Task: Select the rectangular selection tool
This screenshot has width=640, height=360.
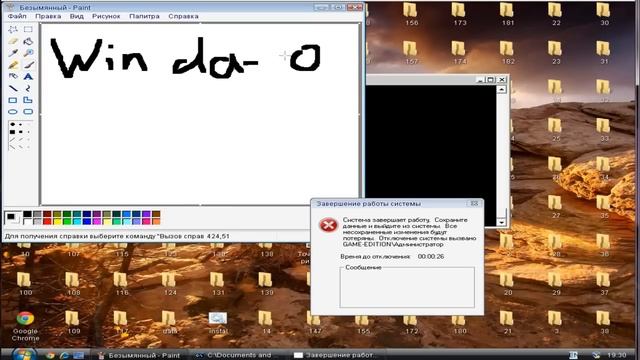Action: [28, 29]
